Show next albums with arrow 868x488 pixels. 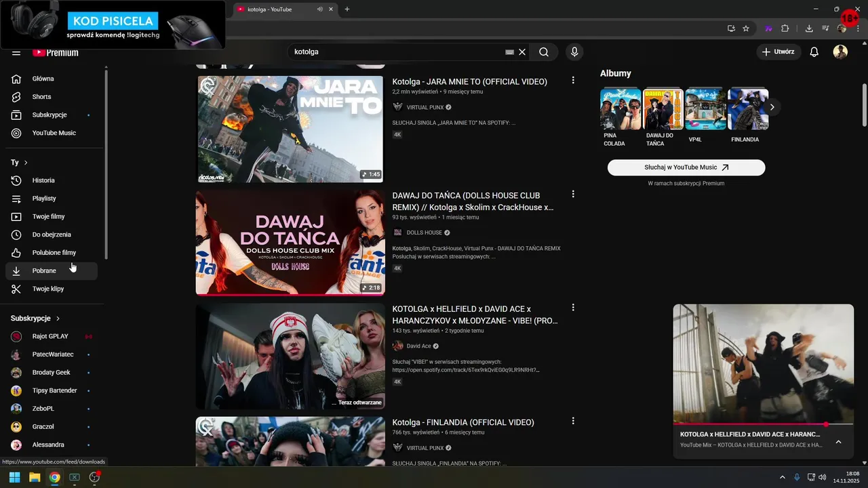772,107
